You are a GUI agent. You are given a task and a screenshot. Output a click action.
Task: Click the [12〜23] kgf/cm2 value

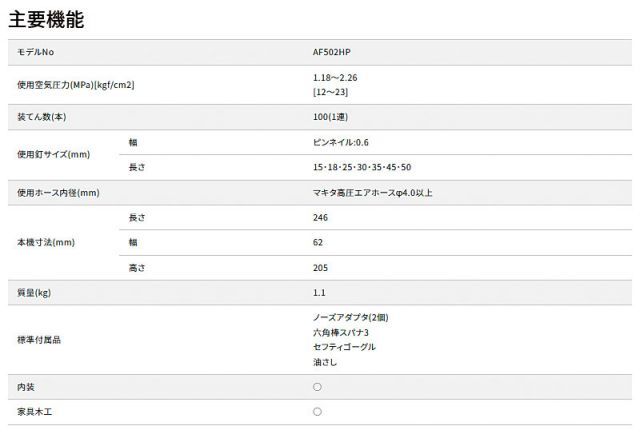coord(331,92)
